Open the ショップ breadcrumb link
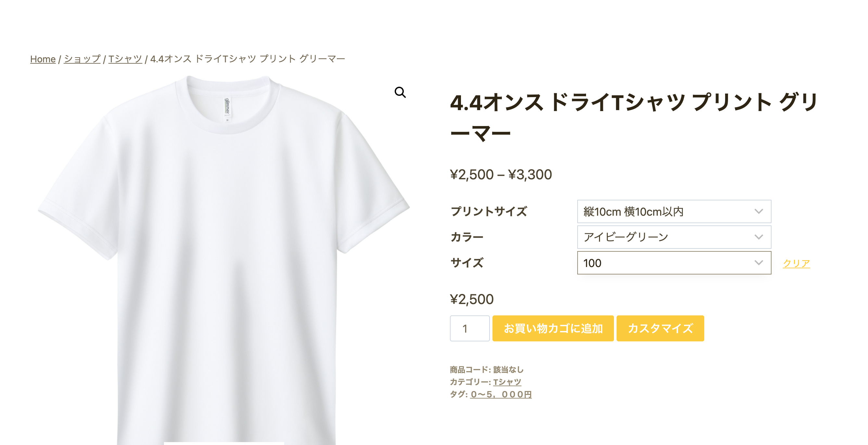The image size is (868, 445). [82, 59]
